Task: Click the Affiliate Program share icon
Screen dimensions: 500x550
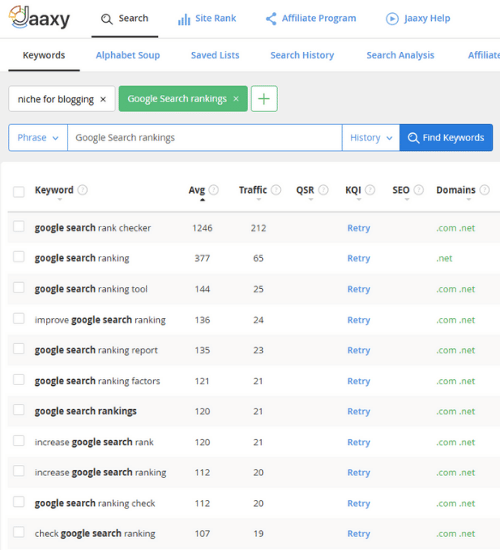Action: point(271,19)
